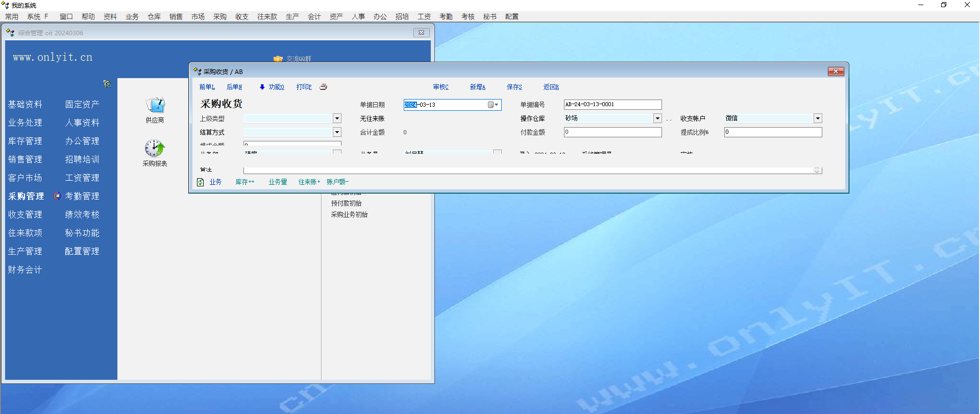
Task: Open the 采购 menu in the menu bar
Action: click(x=220, y=17)
